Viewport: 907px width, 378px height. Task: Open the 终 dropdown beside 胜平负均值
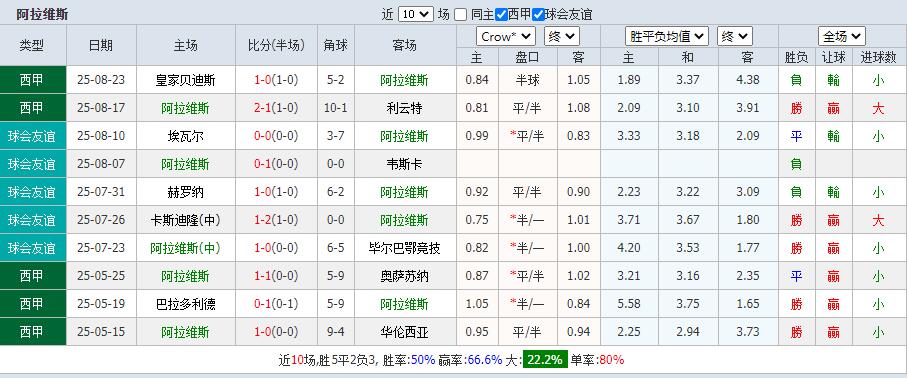(735, 36)
